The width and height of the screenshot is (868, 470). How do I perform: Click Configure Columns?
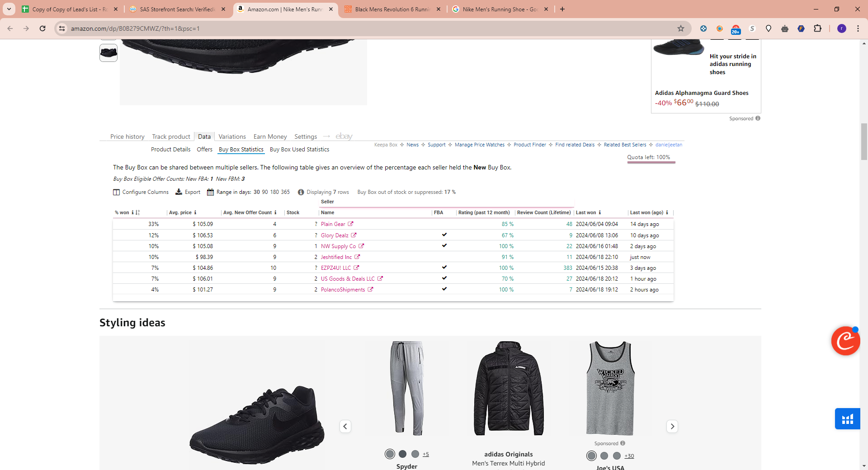pyautogui.click(x=141, y=192)
